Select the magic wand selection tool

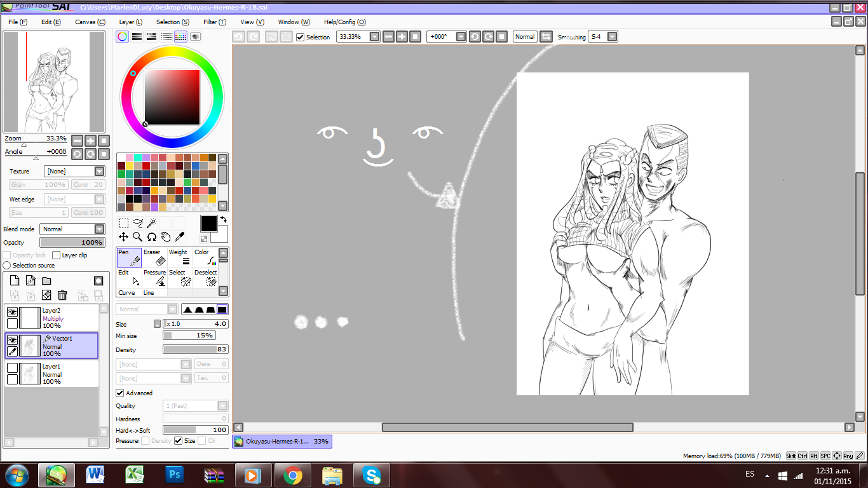[151, 223]
